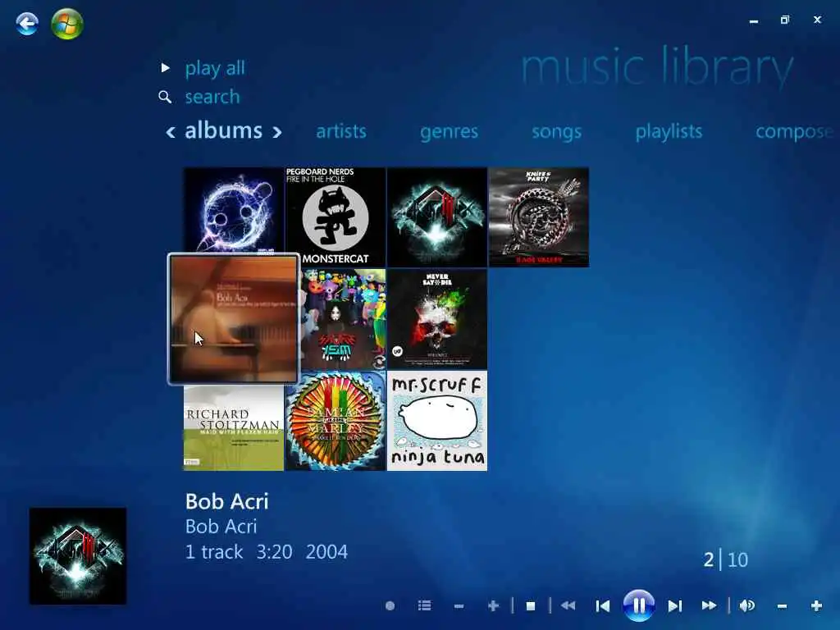Lower volume with the minus button
This screenshot has width=840, height=630.
point(782,606)
